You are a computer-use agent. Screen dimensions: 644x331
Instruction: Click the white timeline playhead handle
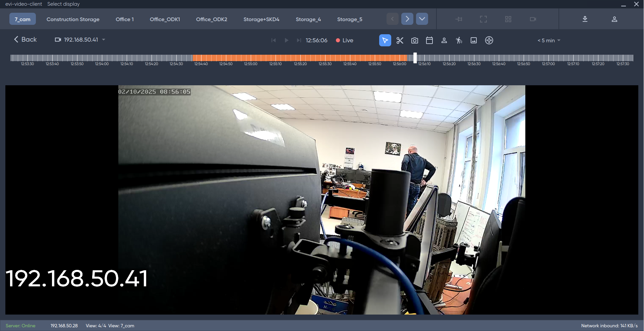415,58
